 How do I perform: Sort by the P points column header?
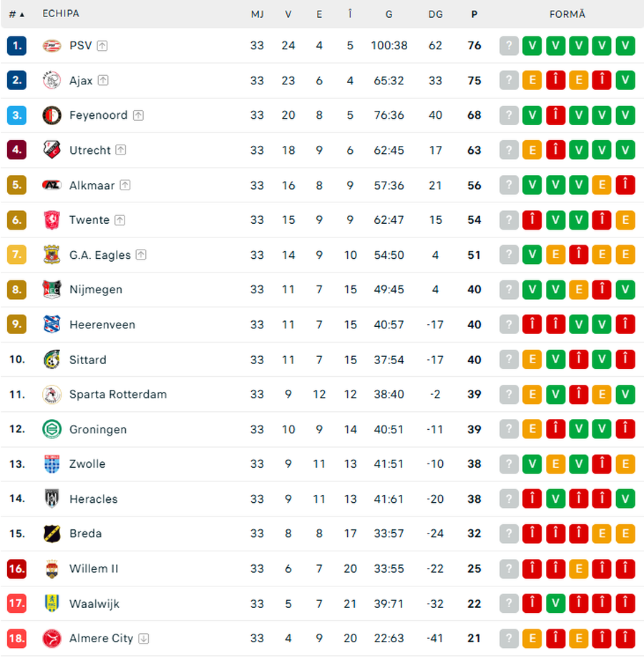(x=474, y=14)
